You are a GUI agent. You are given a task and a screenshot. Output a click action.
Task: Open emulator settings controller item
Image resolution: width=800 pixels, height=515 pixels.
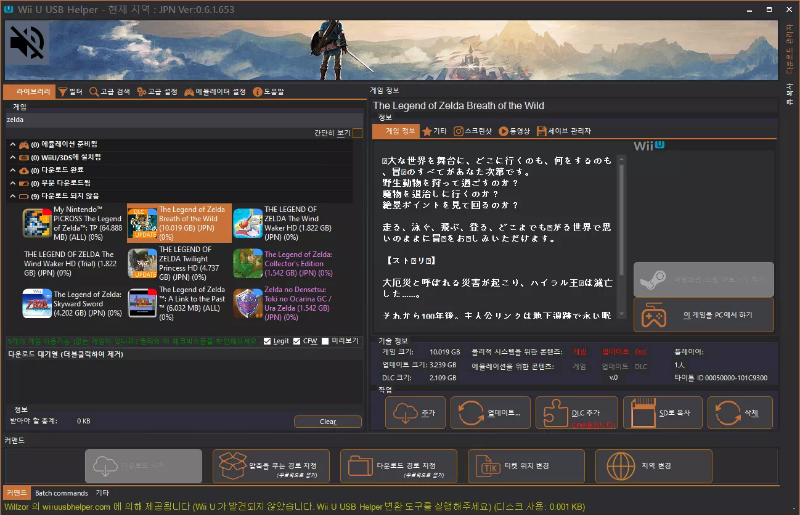click(215, 92)
